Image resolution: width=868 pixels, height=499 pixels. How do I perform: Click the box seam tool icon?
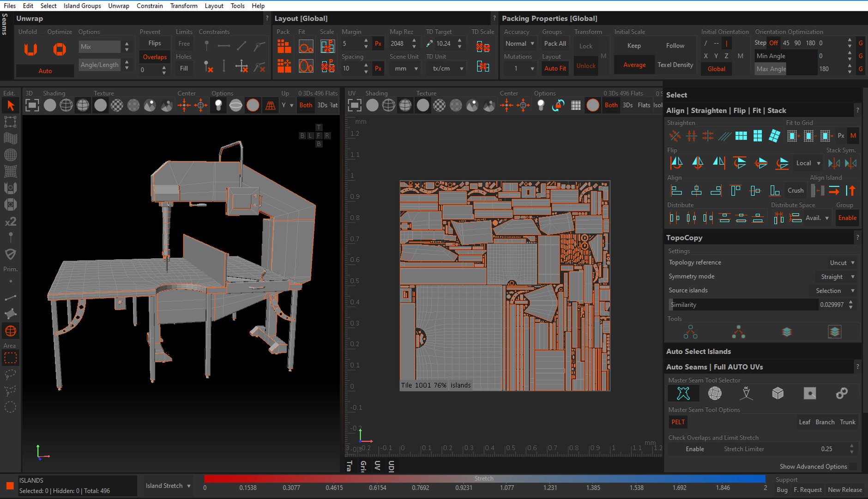click(x=778, y=393)
